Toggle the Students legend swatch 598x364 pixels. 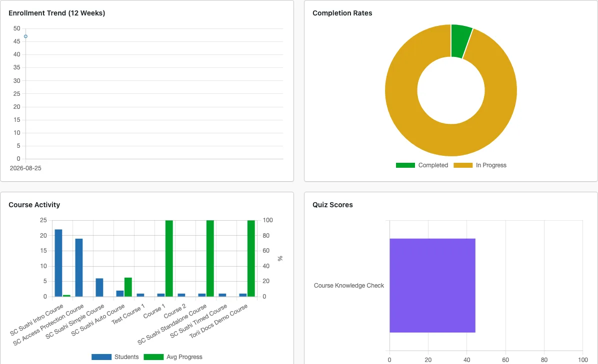pos(101,357)
